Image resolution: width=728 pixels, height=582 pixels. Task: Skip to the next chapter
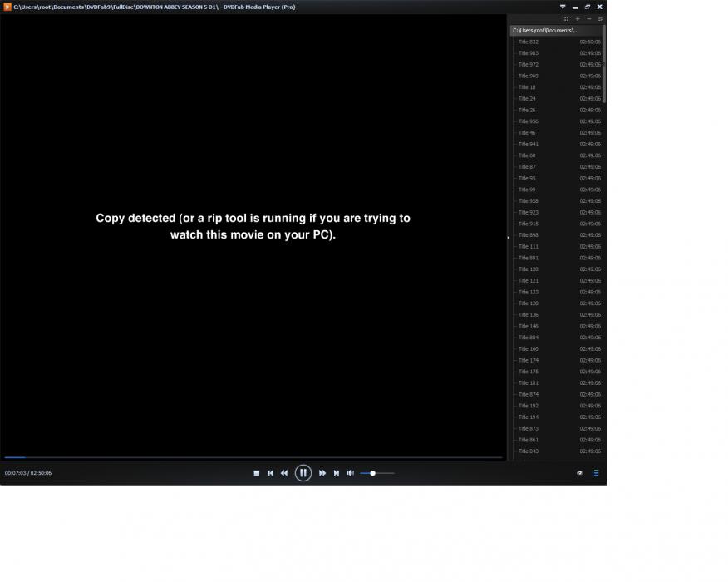tap(336, 473)
